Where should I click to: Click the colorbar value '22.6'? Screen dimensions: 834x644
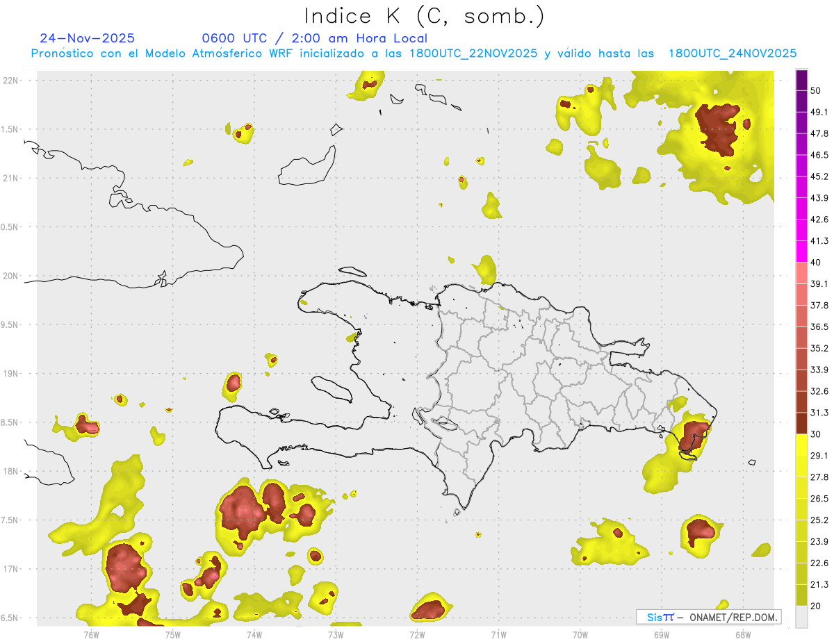[819, 563]
